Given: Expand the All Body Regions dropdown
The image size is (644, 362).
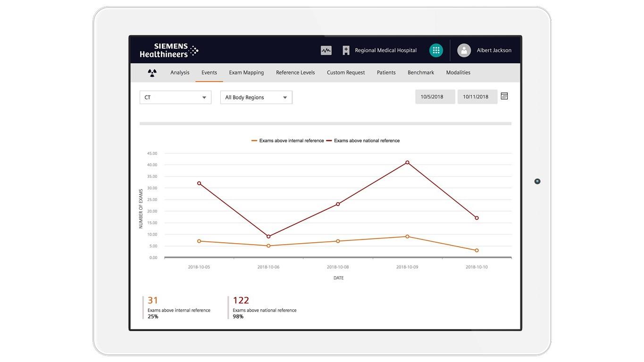Looking at the screenshot, I should pyautogui.click(x=256, y=98).
